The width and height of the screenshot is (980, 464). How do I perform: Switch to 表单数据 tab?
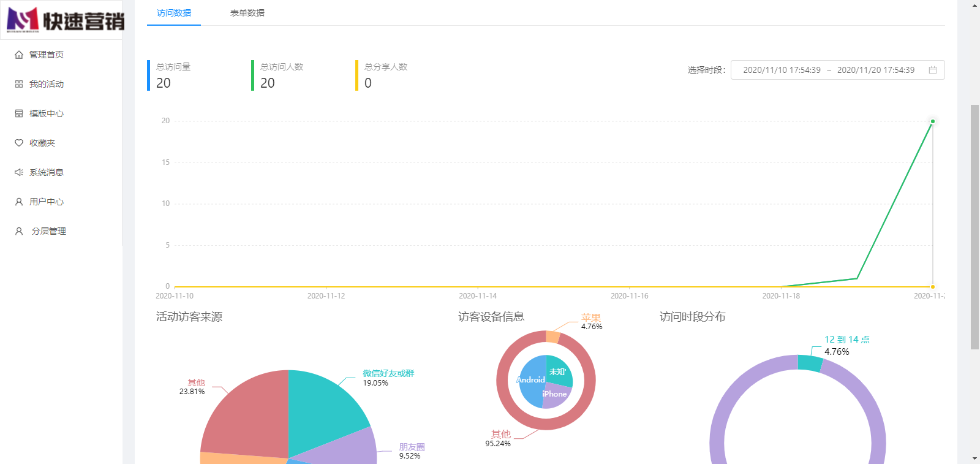247,13
